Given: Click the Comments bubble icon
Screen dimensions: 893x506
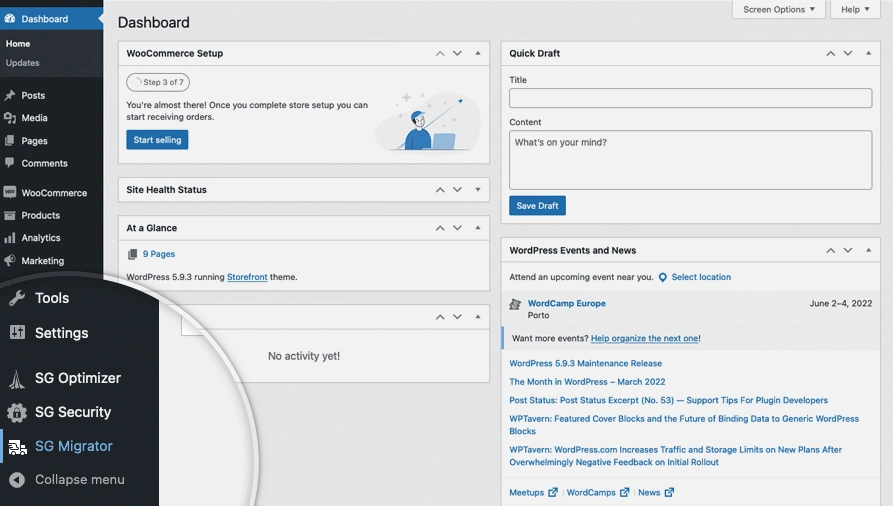Looking at the screenshot, I should 10,163.
